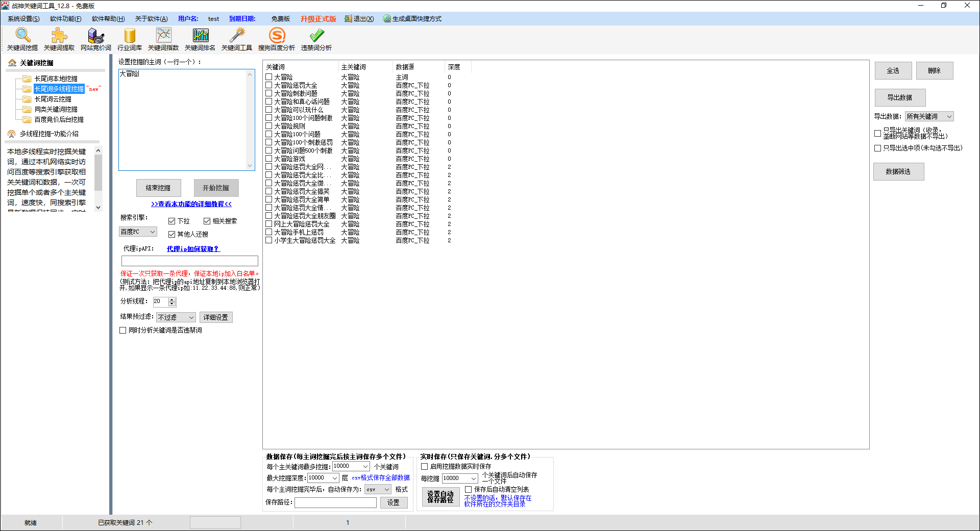
Task: Click the csv格式保存全部数据 link
Action: pos(381,478)
